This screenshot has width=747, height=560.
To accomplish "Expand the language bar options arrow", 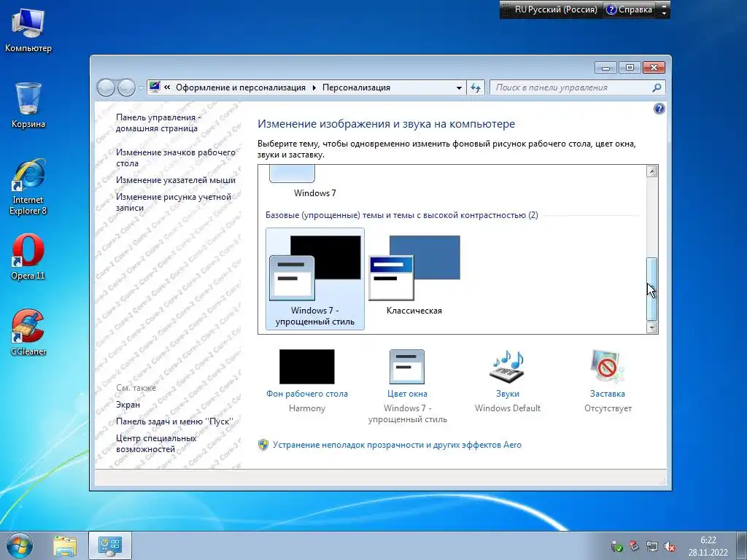I will (x=664, y=13).
